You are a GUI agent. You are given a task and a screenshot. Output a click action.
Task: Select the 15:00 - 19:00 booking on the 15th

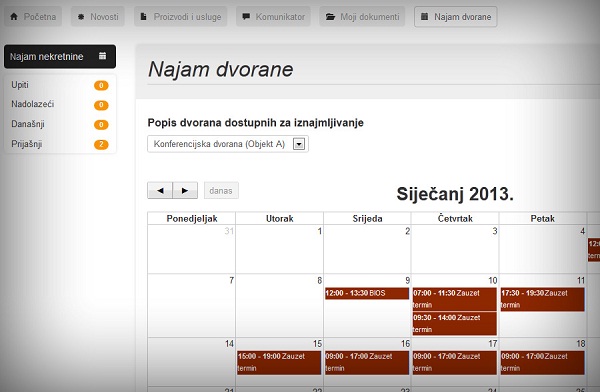point(279,362)
